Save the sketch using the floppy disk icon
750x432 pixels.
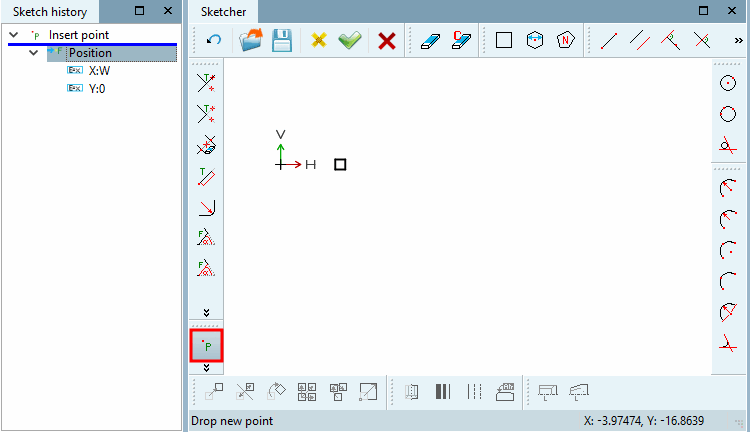(282, 40)
